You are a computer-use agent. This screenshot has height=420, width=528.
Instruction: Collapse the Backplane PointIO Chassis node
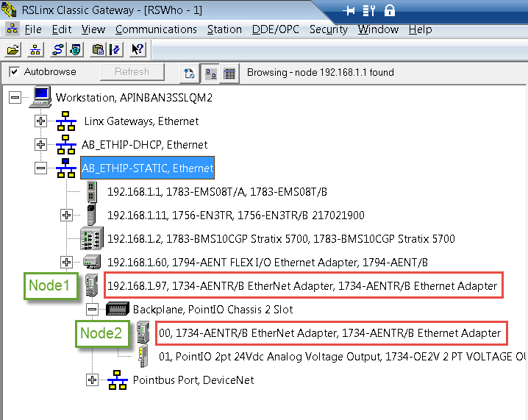click(92, 309)
